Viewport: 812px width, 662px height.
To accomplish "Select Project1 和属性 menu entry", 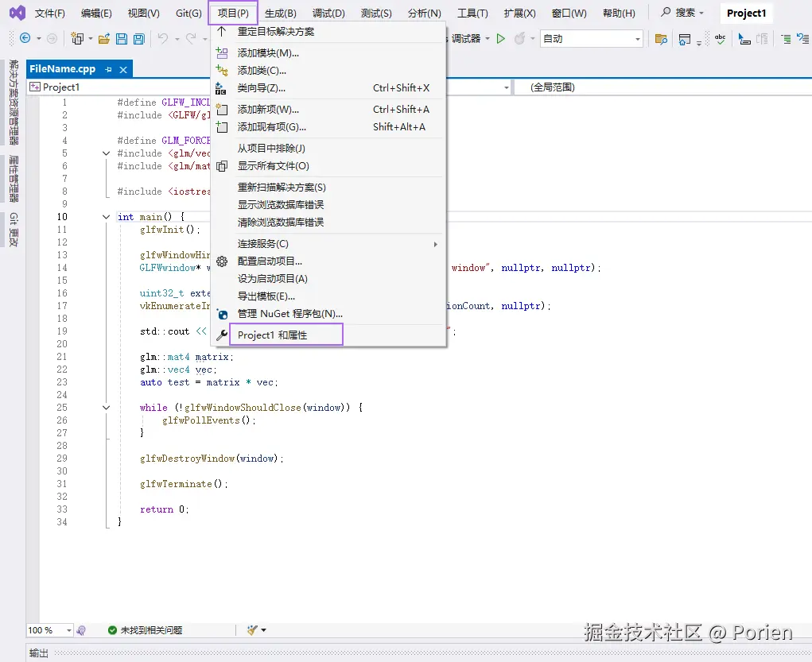I will click(328, 335).
